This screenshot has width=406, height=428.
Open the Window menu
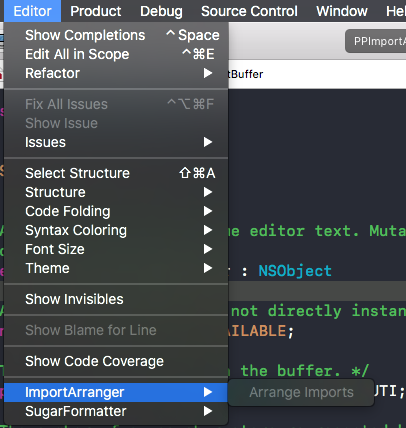click(342, 11)
